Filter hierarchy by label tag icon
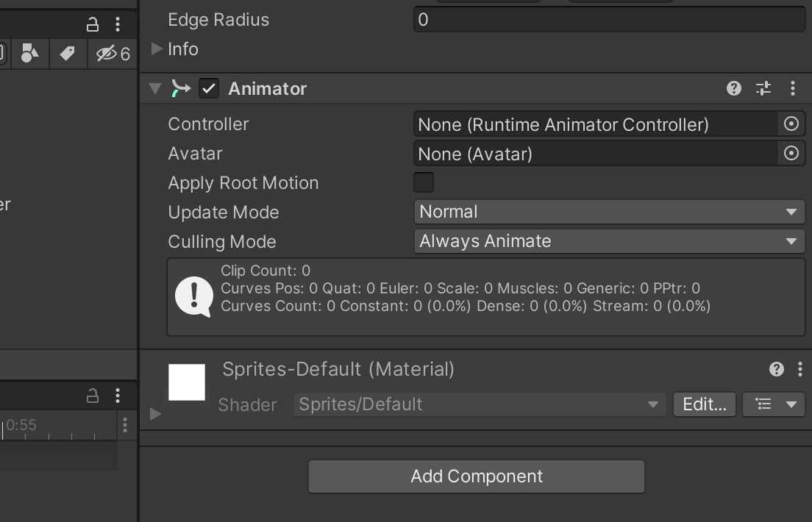 68,54
